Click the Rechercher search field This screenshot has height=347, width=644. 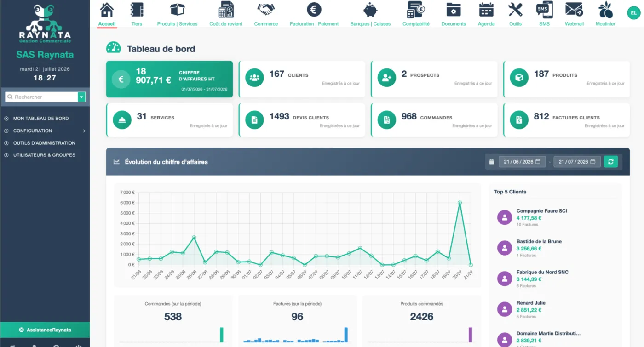[x=42, y=97]
